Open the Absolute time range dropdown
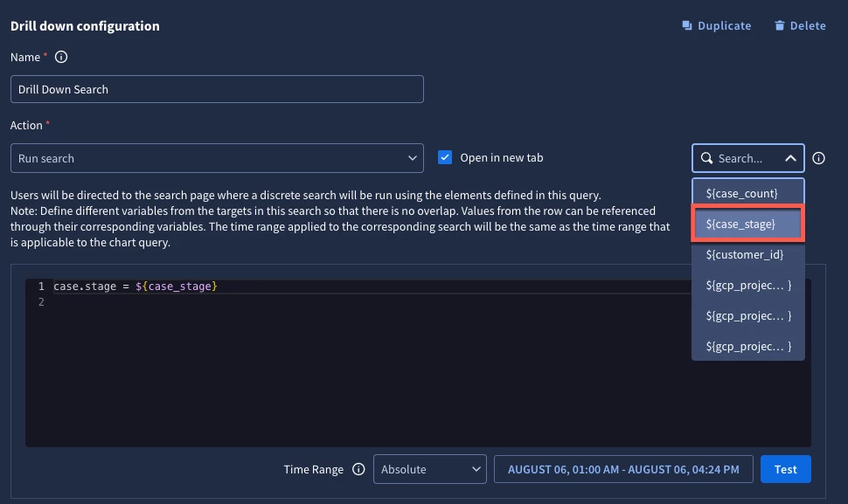 pyautogui.click(x=430, y=469)
